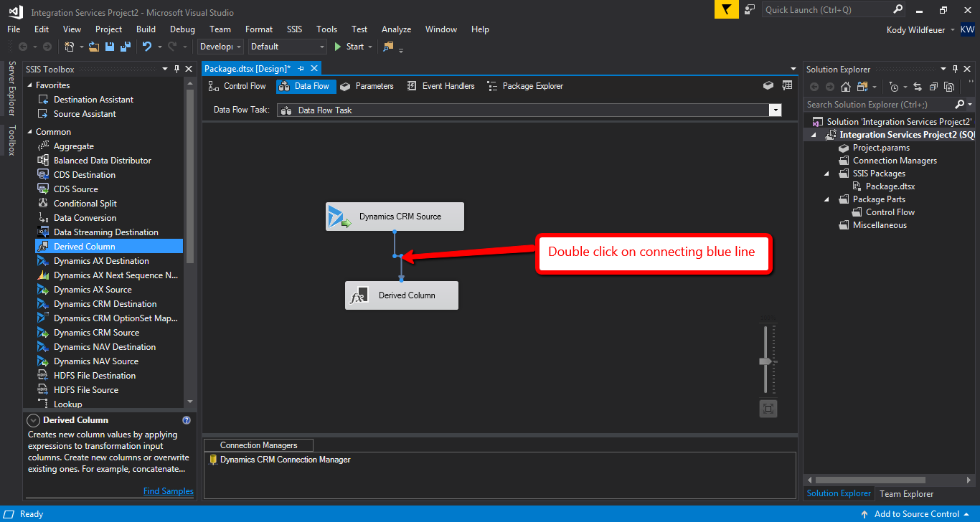This screenshot has height=522, width=980.
Task: Open the Data Flow Task dropdown
Action: (776, 110)
